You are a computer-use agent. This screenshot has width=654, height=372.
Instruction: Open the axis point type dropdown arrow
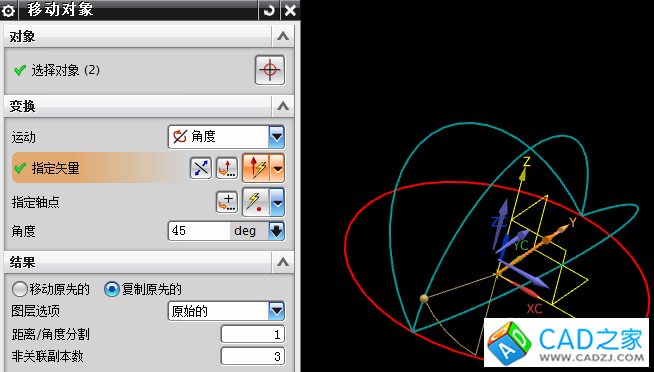(x=277, y=202)
